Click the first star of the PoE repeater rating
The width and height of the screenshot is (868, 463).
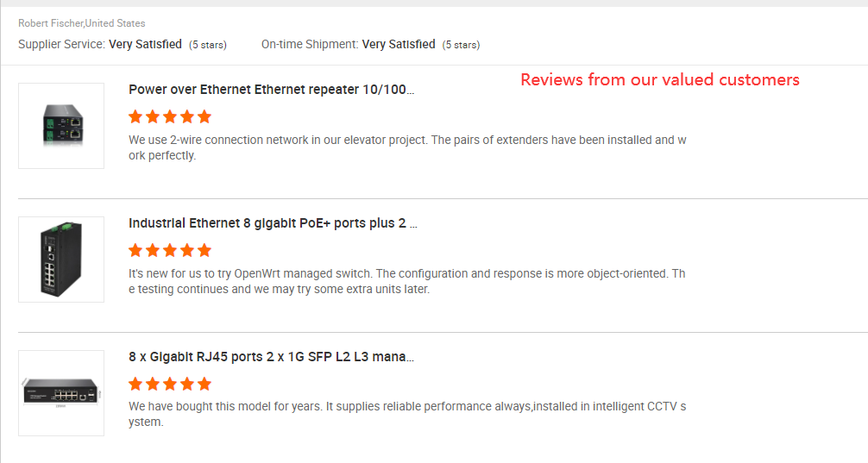[x=135, y=116]
